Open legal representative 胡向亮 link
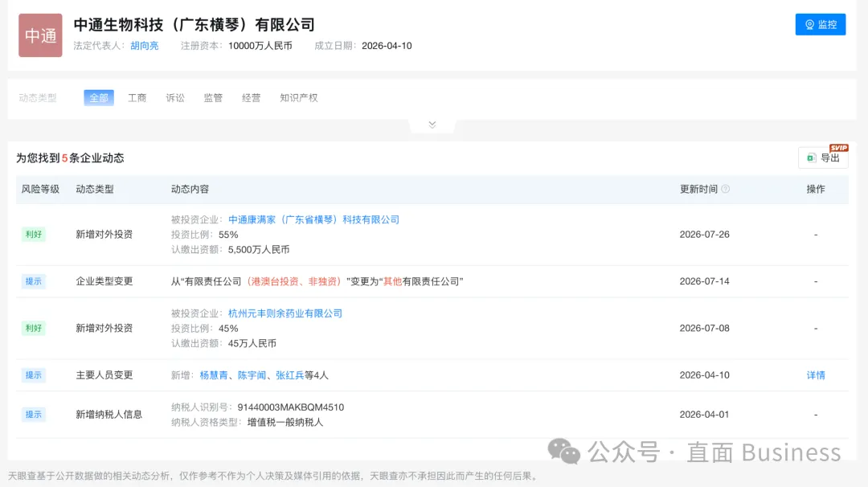Screen dimensions: 868x487 145,46
